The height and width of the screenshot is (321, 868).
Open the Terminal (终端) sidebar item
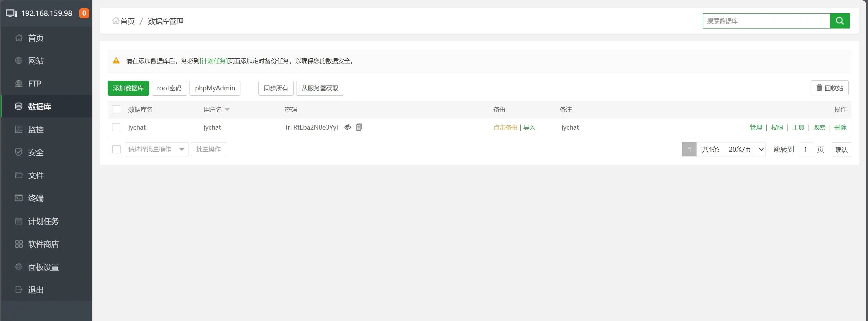36,198
